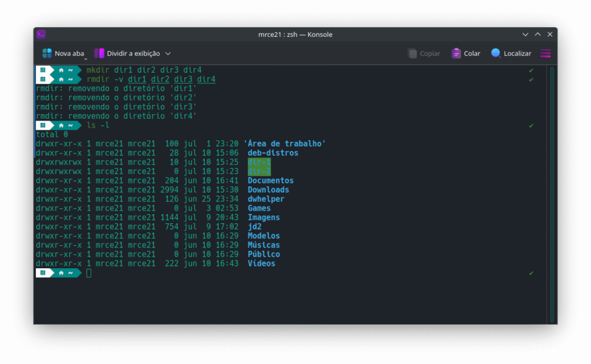
Task: Maximize the Konsole window
Action: (x=537, y=34)
